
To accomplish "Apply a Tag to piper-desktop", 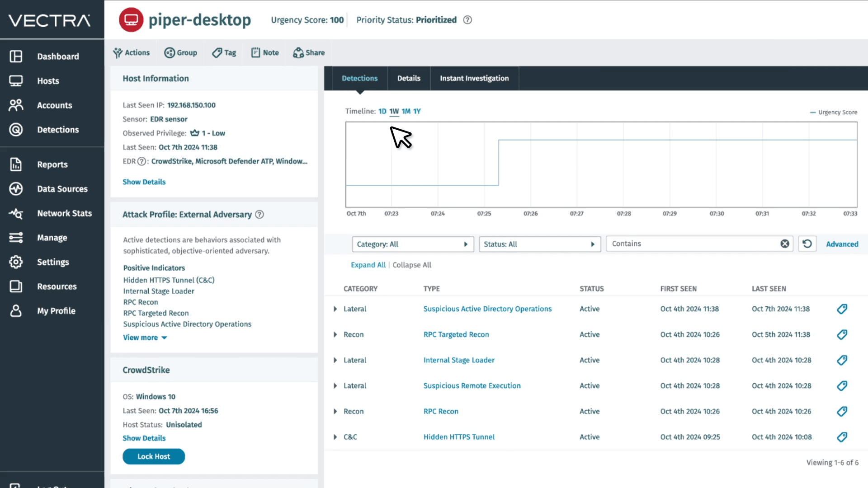I will pyautogui.click(x=224, y=52).
